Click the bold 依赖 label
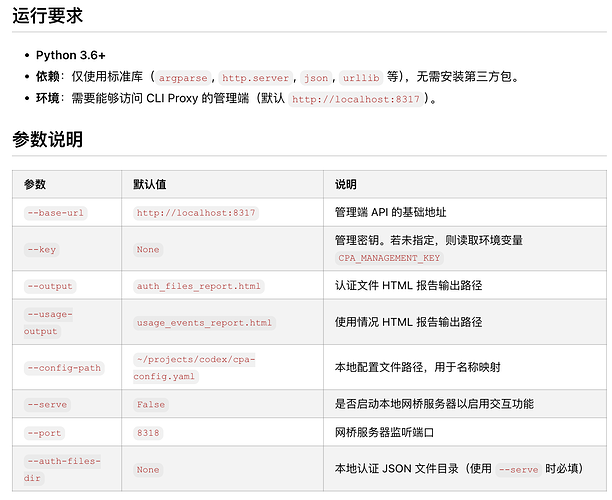This screenshot has height=500, width=612. click(48, 77)
